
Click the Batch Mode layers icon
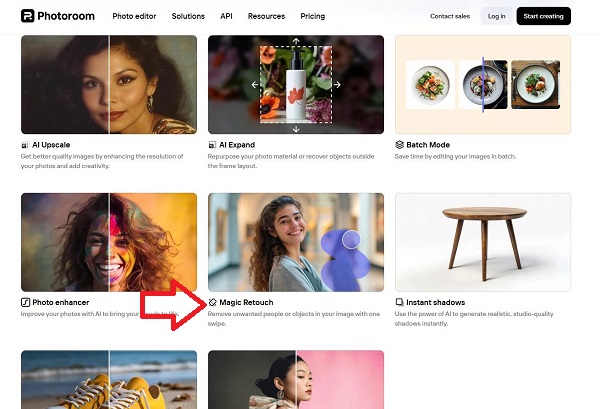[400, 145]
